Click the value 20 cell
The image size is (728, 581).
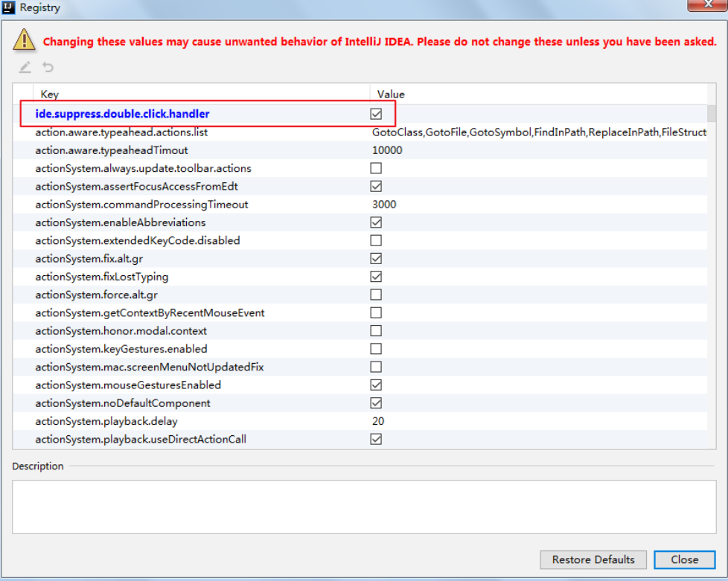(378, 421)
